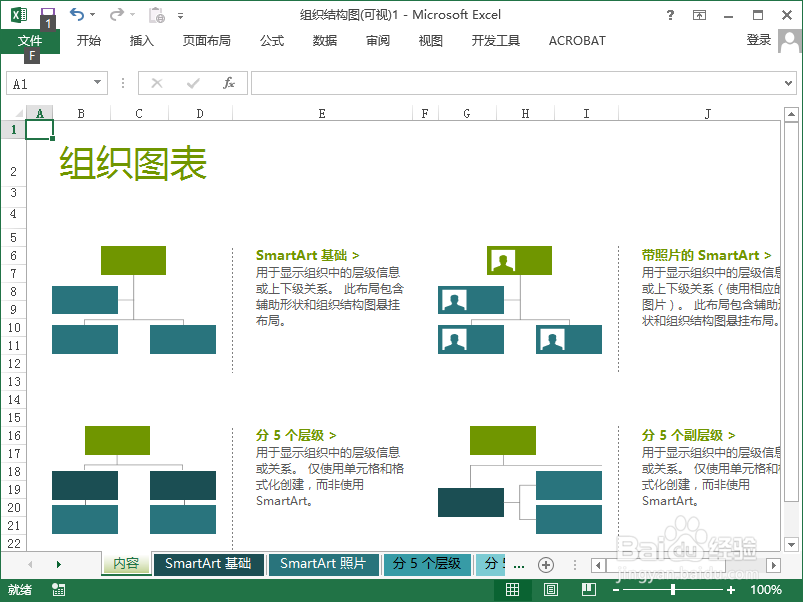The image size is (803, 602).
Task: Click the Excel application icon
Action: 19,14
